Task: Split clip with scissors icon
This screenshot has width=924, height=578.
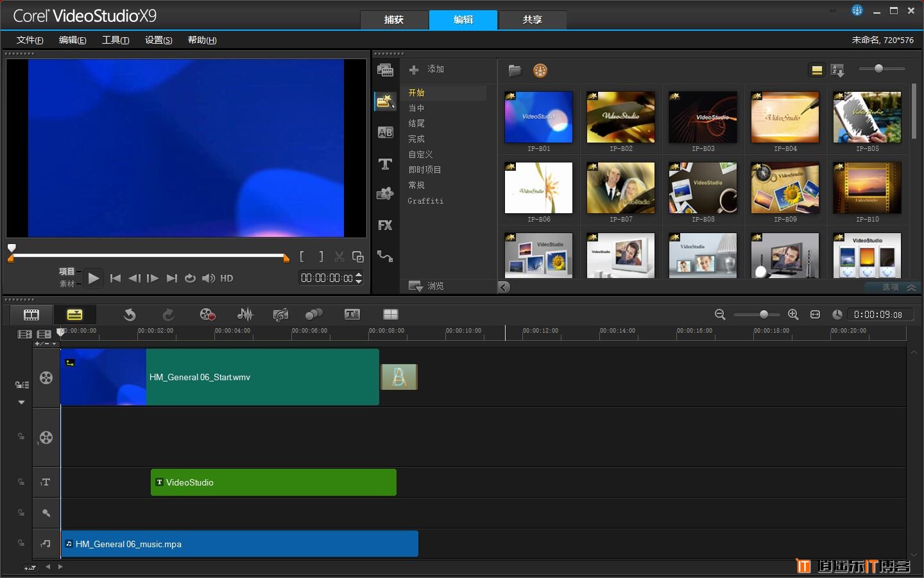Action: point(339,257)
